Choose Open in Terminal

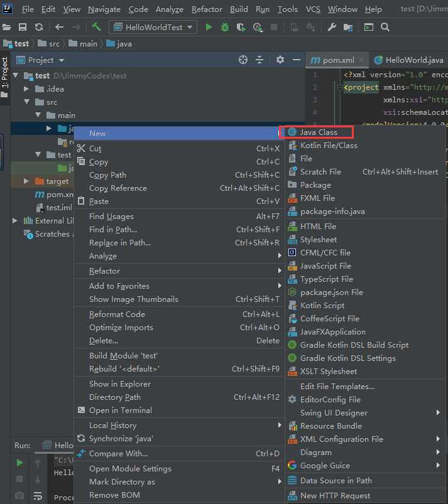pyautogui.click(x=179, y=410)
